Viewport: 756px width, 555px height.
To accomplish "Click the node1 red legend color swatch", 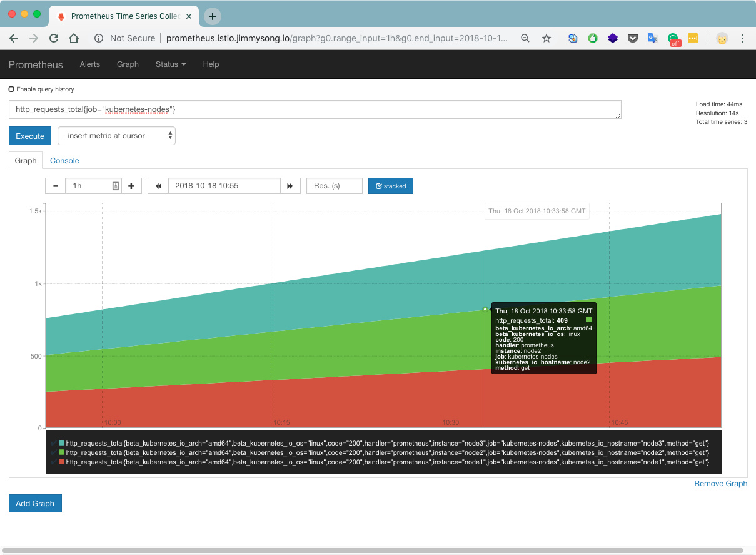I will (61, 462).
